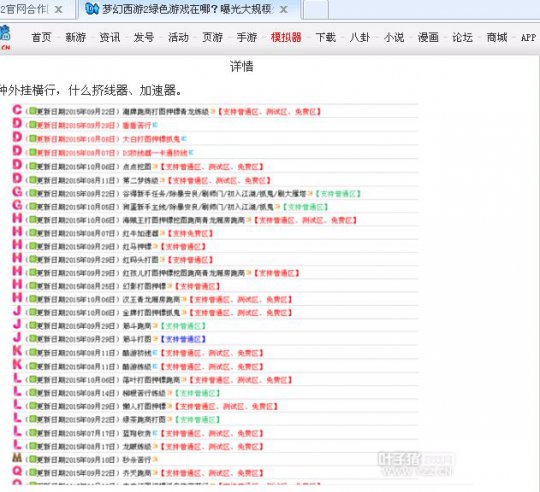
Task: Open the 新游 navigation item
Action: (75, 37)
